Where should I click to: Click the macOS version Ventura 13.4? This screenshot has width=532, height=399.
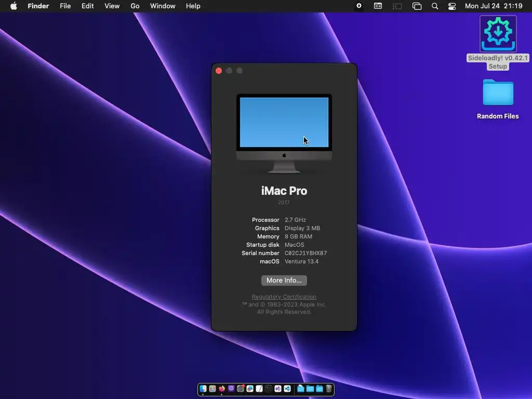(302, 261)
